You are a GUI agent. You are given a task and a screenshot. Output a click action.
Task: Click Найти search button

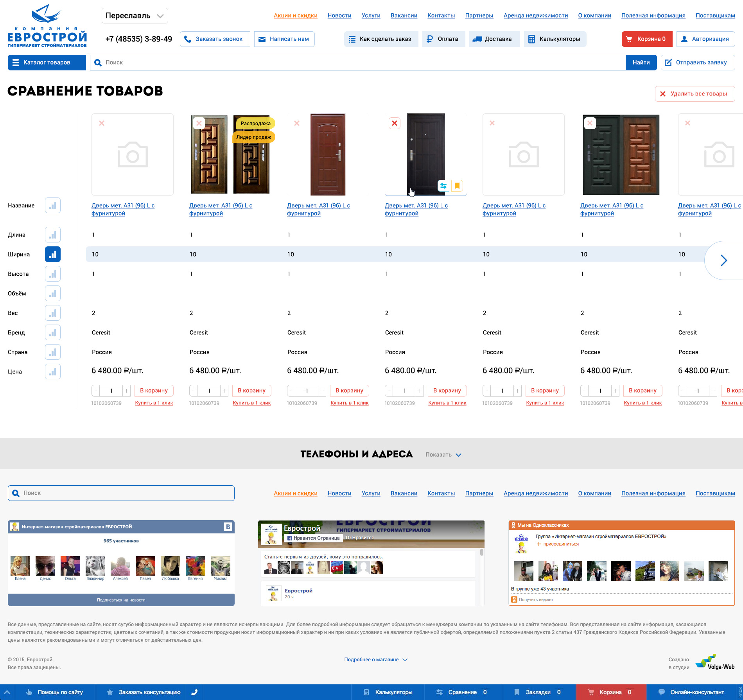641,63
